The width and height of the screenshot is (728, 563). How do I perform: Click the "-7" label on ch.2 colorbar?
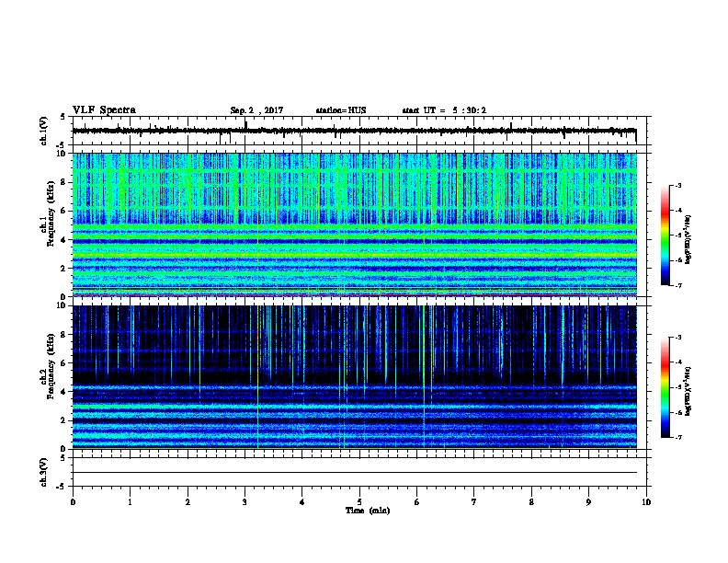(x=677, y=438)
